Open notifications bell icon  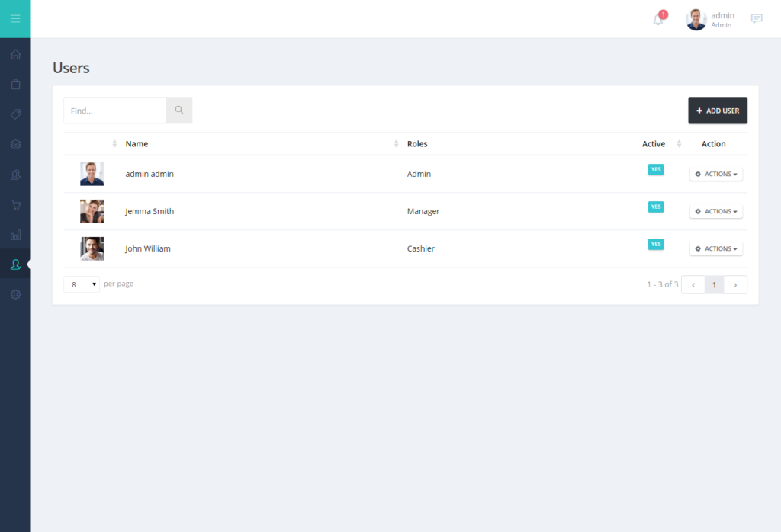tap(658, 19)
